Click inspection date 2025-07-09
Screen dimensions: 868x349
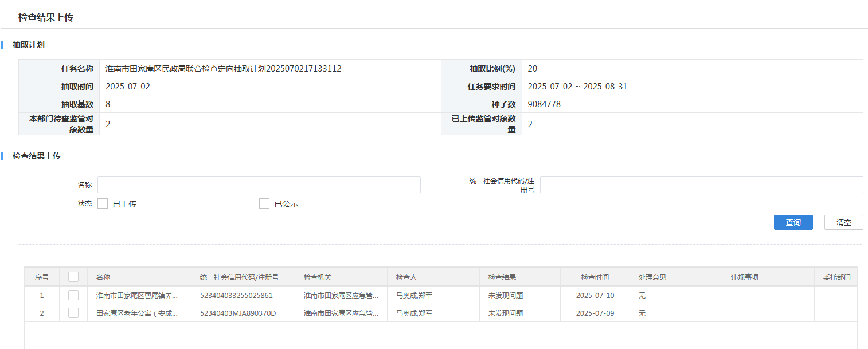(595, 313)
